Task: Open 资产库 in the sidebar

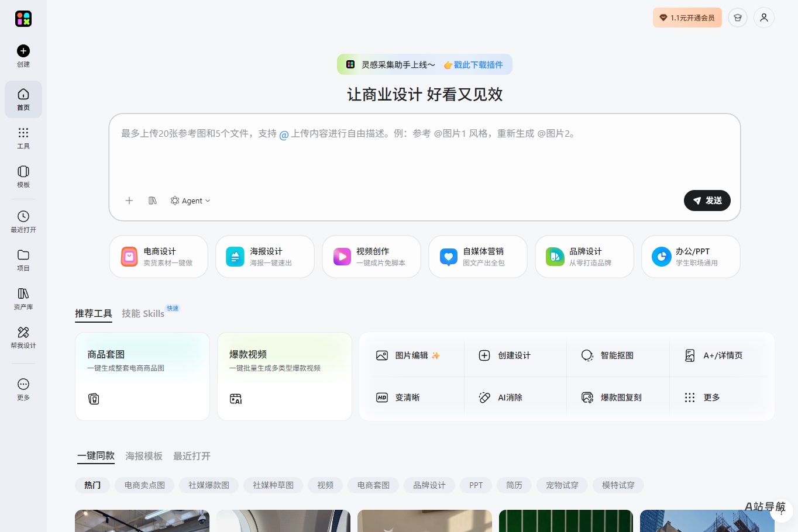Action: point(23,299)
